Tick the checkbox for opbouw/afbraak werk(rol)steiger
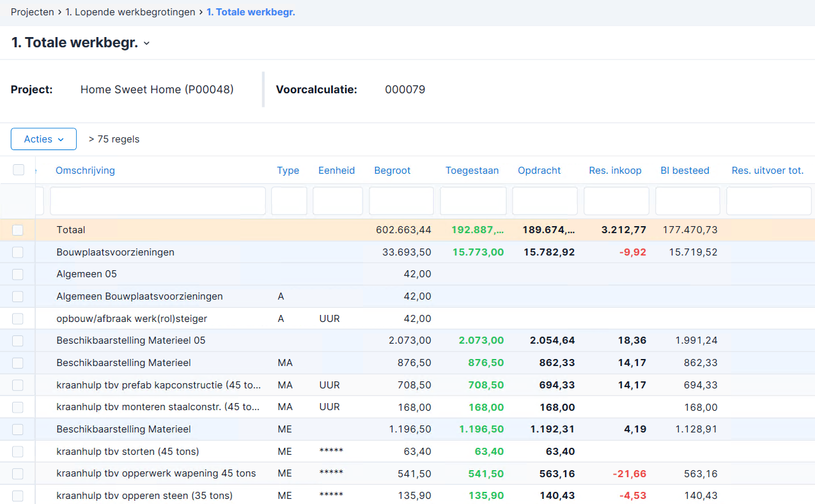Viewport: 815px width, 504px height. 17,319
